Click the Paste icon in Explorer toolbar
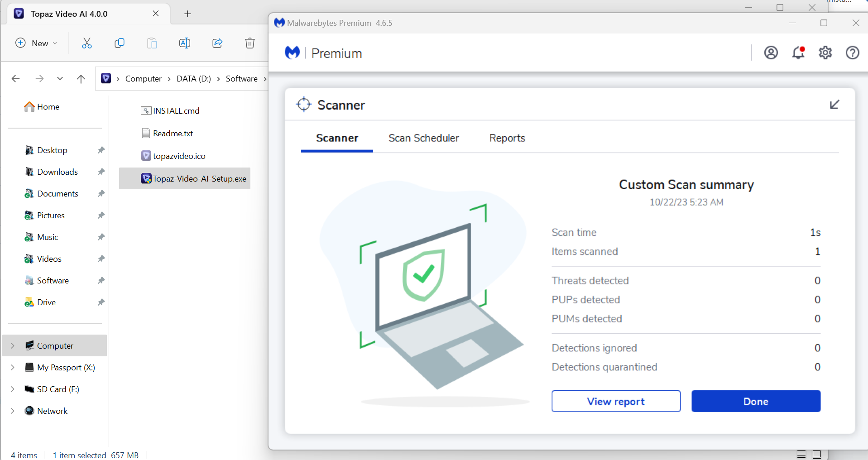The image size is (868, 460). point(152,43)
